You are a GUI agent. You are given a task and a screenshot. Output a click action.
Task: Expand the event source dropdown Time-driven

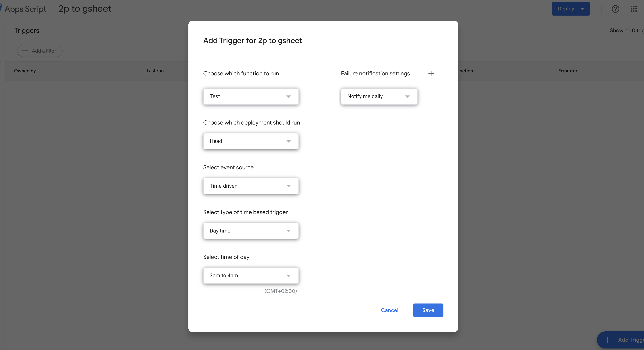point(251,186)
